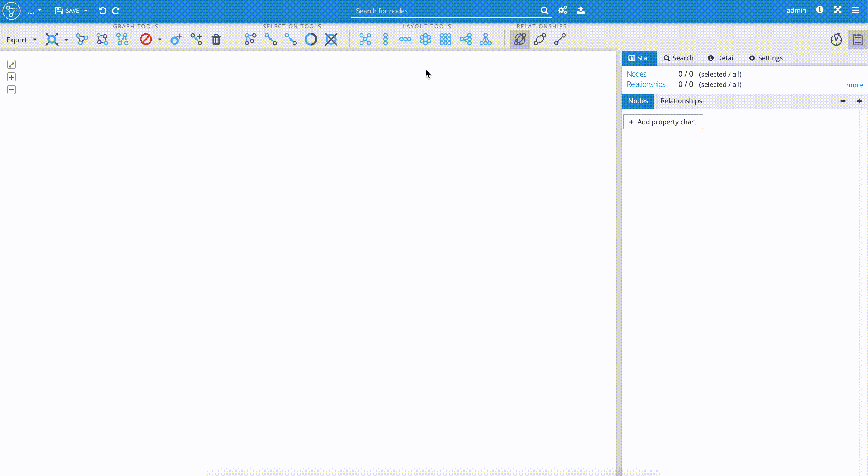The height and width of the screenshot is (476, 868).
Task: Click the Add property chart button
Action: click(663, 121)
